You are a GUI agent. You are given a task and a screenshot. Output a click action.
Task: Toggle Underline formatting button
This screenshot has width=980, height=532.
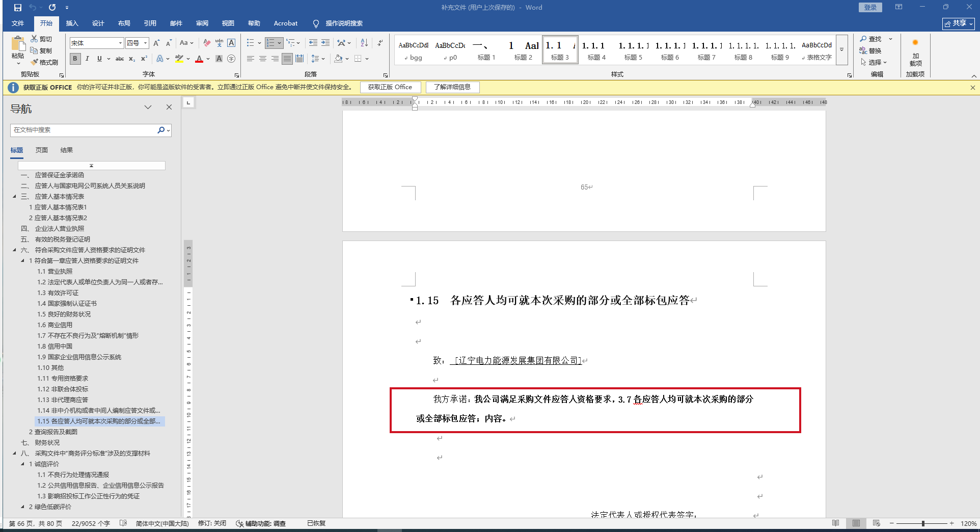[x=99, y=59]
